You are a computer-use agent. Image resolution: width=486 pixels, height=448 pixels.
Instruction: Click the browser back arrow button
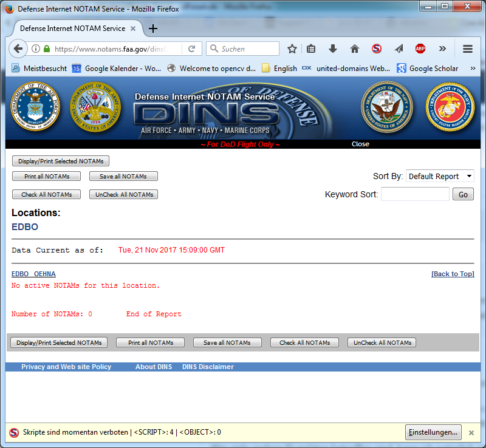point(18,49)
